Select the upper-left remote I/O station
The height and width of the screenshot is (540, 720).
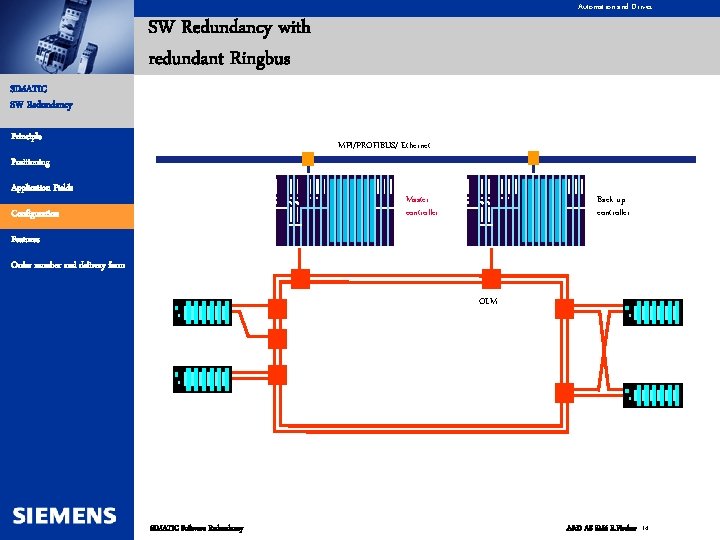(202, 312)
